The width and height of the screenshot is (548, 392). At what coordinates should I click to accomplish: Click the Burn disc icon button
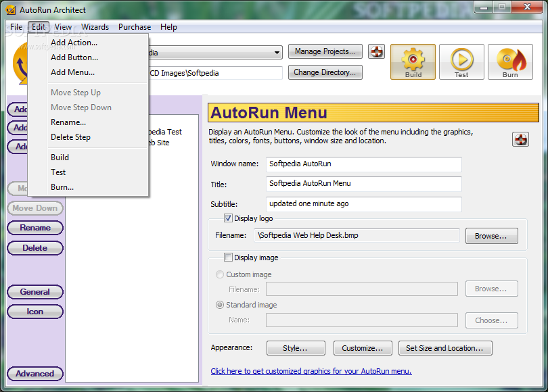(510, 62)
